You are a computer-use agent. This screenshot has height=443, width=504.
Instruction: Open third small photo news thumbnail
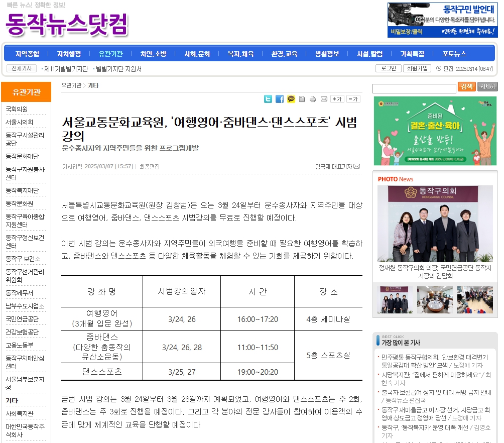pyautogui.click(x=475, y=300)
